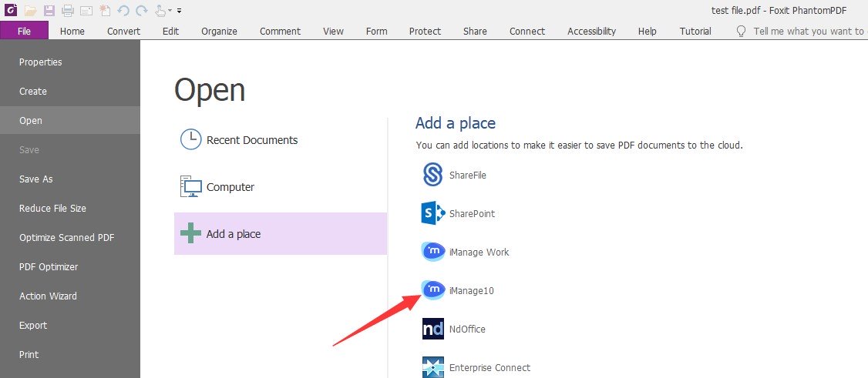Switch to the Connect ribbon tab
The width and height of the screenshot is (868, 378).
coord(527,31)
